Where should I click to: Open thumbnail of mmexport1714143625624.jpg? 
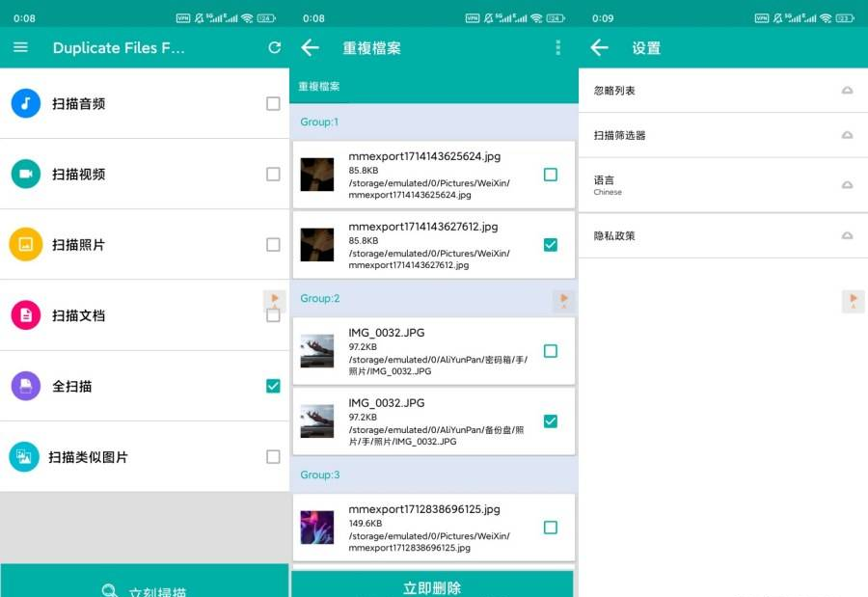(316, 175)
